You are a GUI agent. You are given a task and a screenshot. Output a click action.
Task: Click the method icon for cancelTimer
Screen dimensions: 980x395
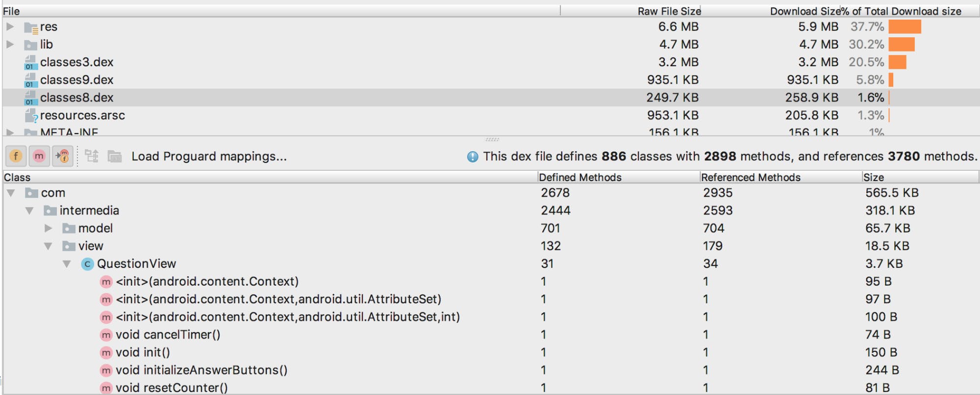(x=106, y=335)
